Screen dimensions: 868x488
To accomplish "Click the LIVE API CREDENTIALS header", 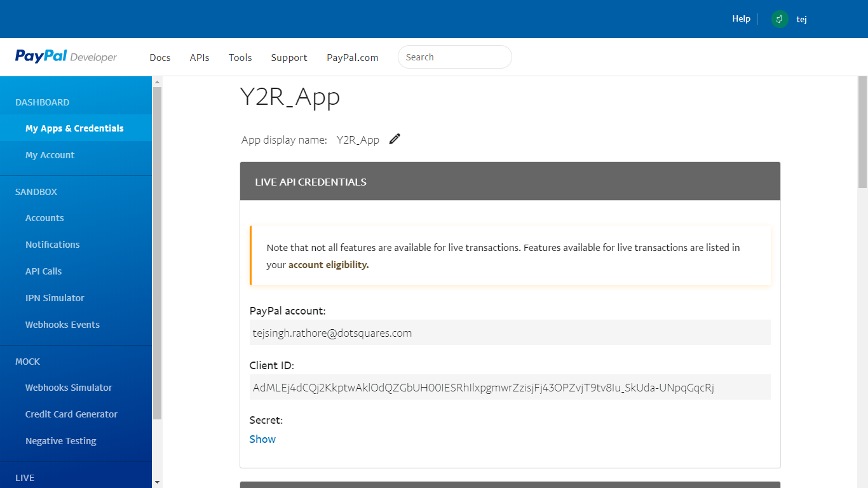I will 510,181.
